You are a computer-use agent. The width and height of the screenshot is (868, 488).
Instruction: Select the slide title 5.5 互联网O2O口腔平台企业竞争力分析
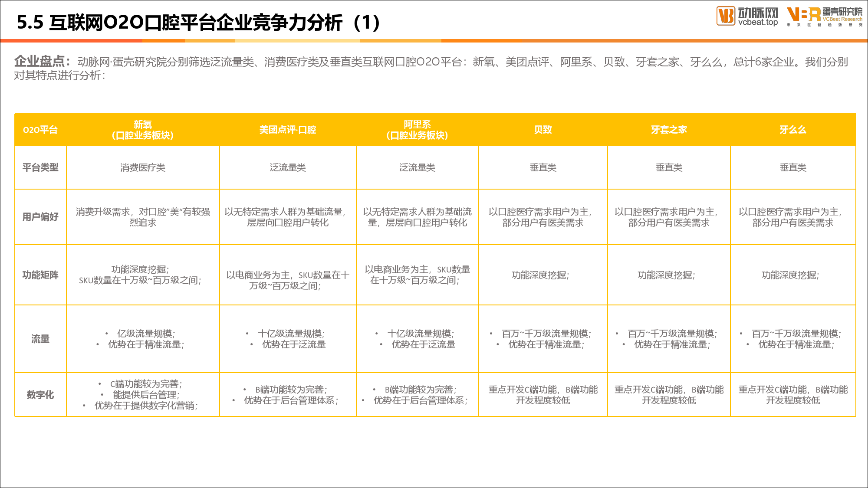click(198, 23)
